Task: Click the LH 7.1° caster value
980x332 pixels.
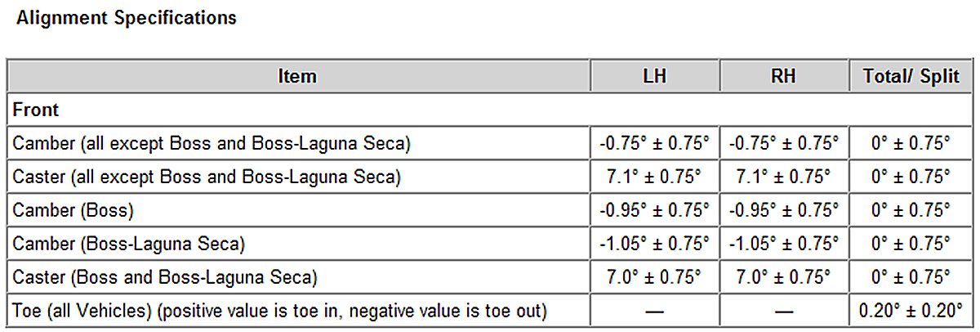Action: coord(654,177)
